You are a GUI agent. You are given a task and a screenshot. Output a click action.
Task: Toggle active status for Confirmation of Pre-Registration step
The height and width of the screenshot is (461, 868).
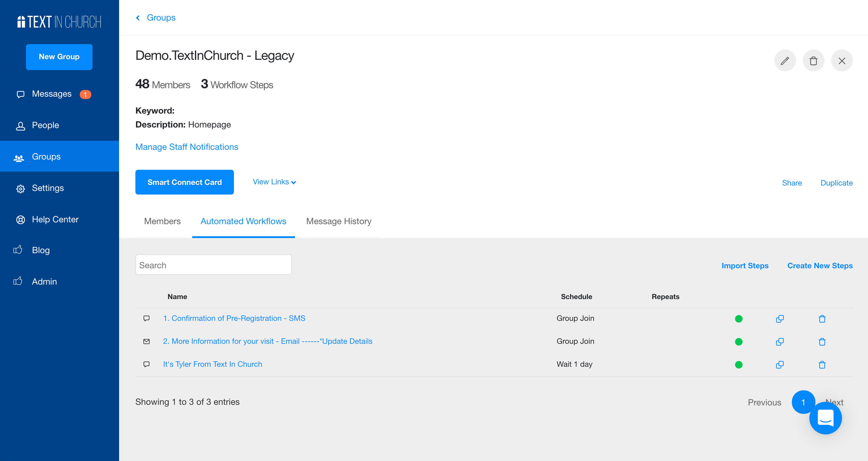click(x=739, y=319)
